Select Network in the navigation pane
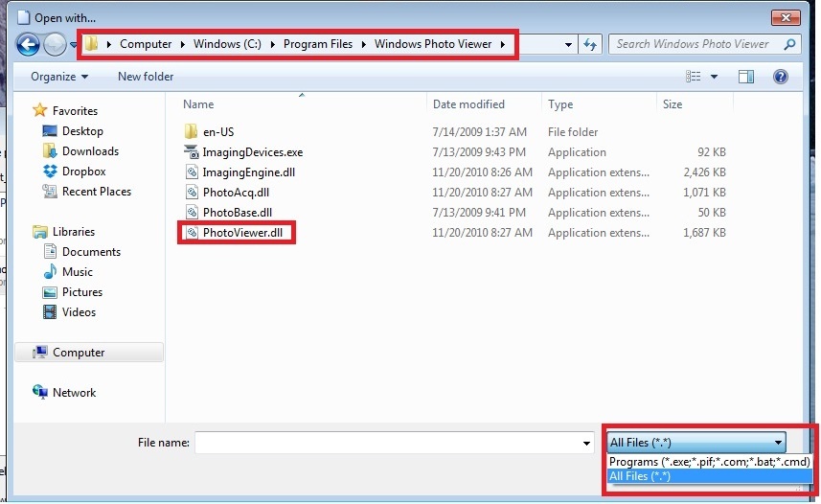The width and height of the screenshot is (821, 504). point(74,393)
